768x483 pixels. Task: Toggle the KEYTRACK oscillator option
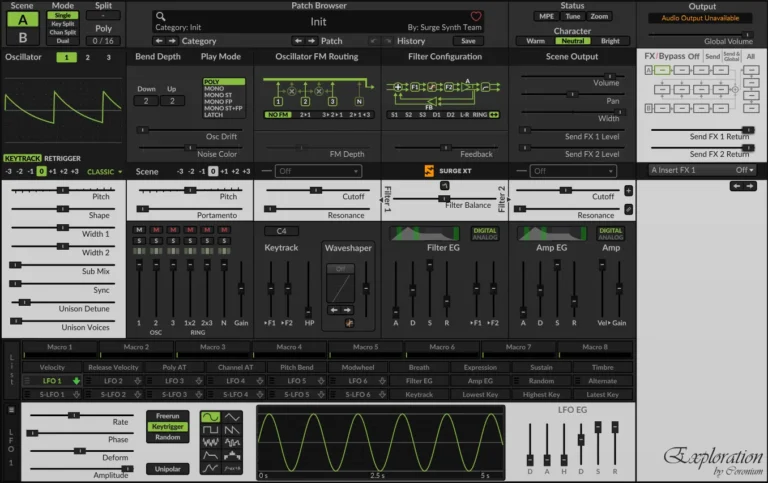coord(23,158)
